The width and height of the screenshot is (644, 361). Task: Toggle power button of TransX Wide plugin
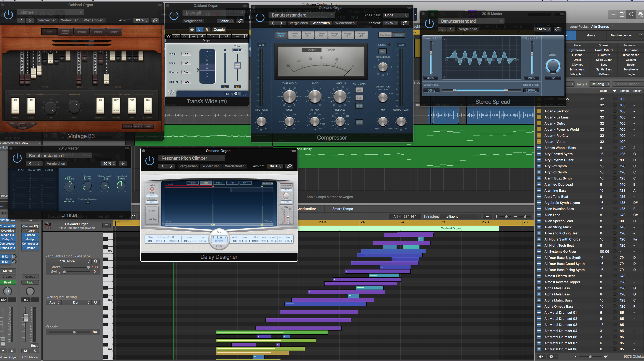[174, 16]
